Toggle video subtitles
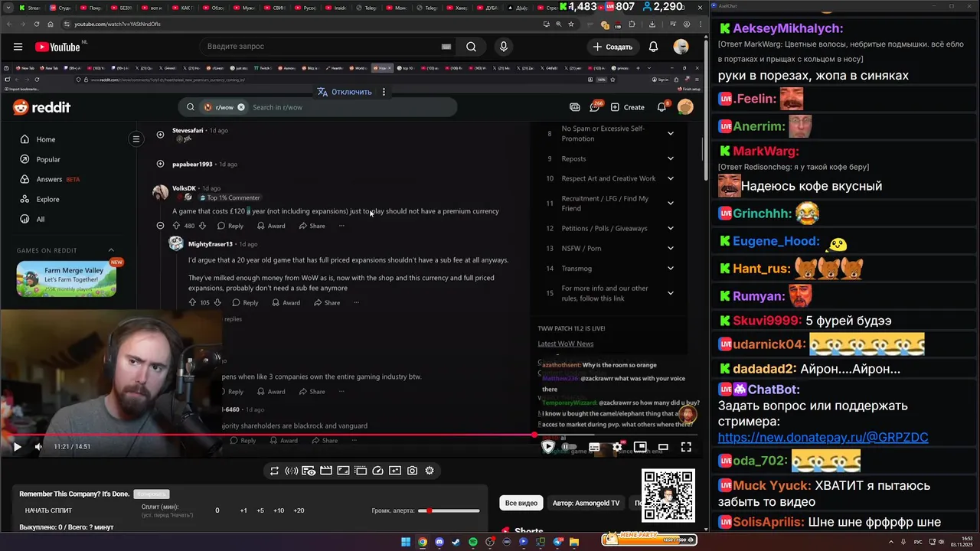Screen dimensions: 980x551 [x=594, y=447]
